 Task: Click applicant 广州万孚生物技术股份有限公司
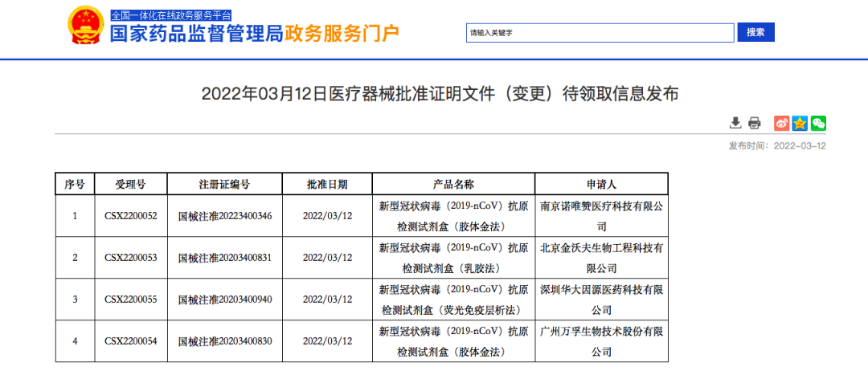(601, 341)
